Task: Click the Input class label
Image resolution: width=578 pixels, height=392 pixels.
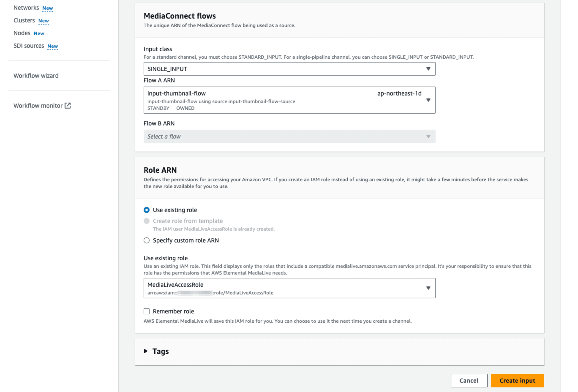Action: coord(158,49)
